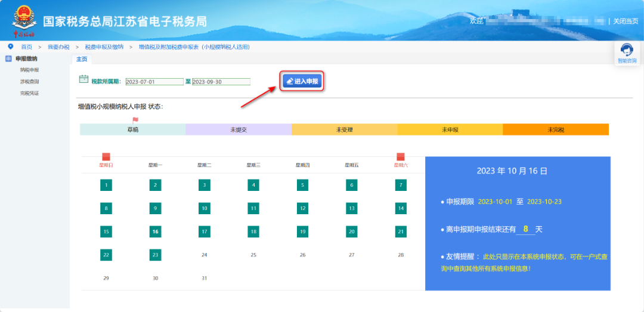The width and height of the screenshot is (644, 312).
Task: Click 关闭当页 link in header
Action: click(626, 21)
